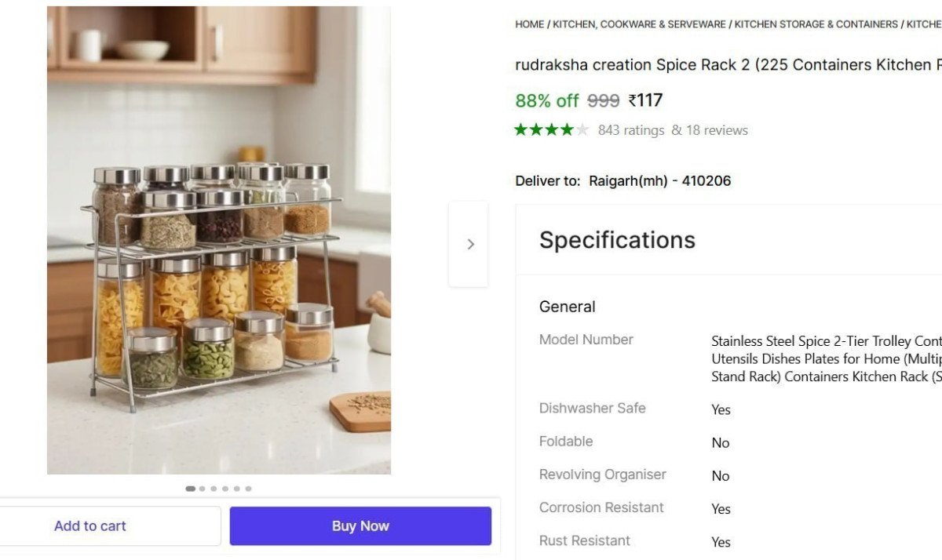The width and height of the screenshot is (942, 560).
Task: Select the fourth carousel dot
Action: coord(225,488)
